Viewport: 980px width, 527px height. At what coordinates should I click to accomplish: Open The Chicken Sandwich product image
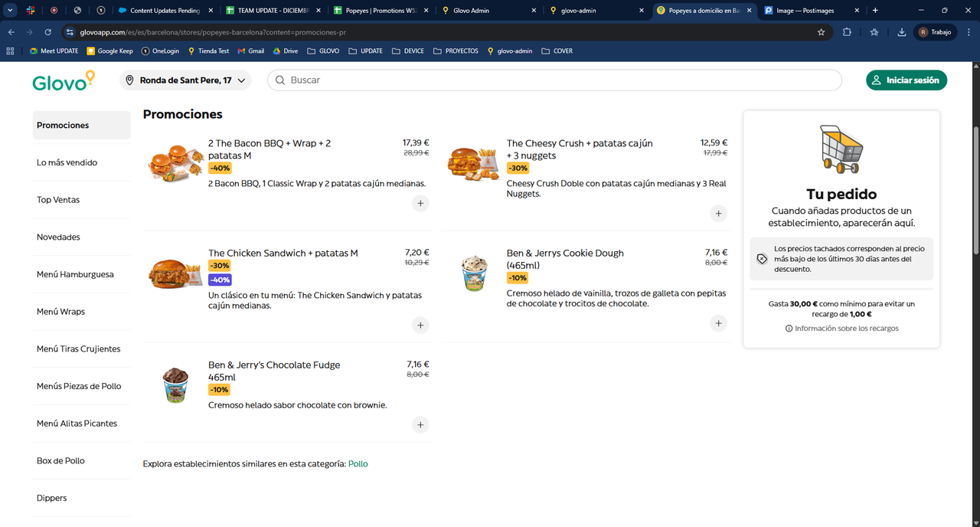click(x=175, y=273)
